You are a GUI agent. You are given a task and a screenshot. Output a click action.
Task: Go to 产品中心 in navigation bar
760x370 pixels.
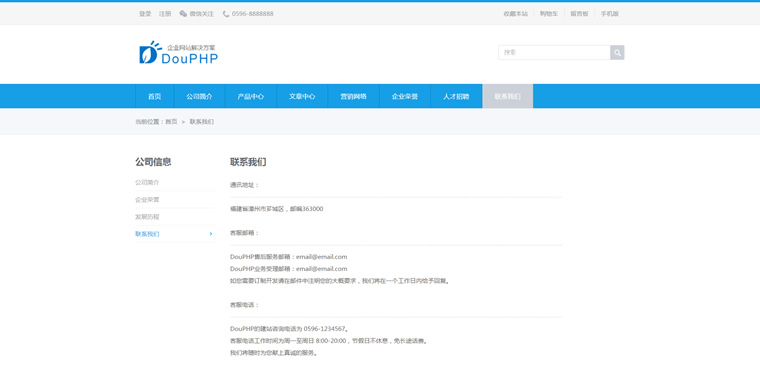point(251,96)
